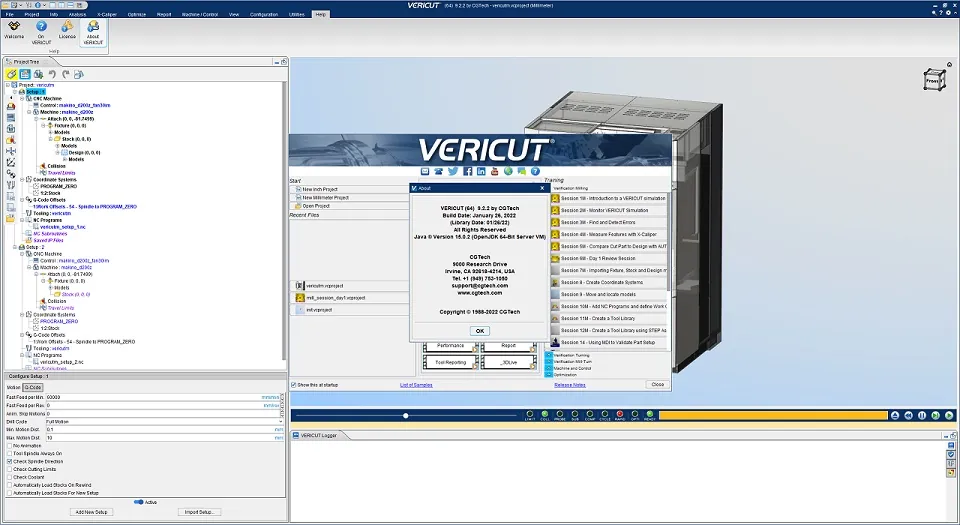Click the undo arrow in Project Tree toolbar
Screen dimensions: 960x525
click(52, 74)
